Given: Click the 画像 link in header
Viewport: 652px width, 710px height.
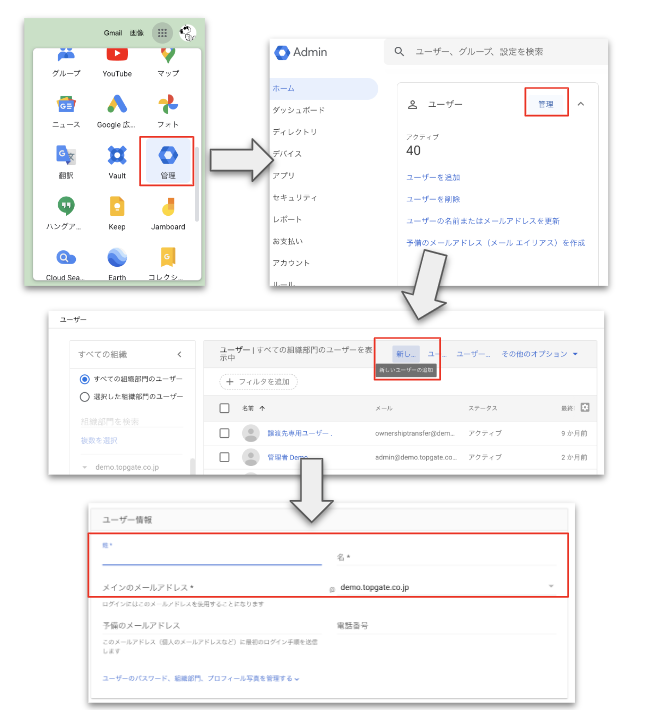Looking at the screenshot, I should point(137,33).
